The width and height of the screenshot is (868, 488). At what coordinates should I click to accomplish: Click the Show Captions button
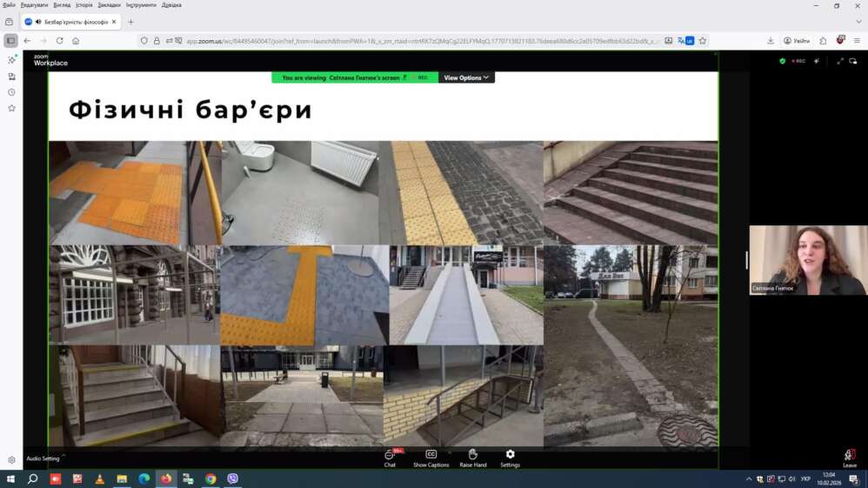(431, 458)
